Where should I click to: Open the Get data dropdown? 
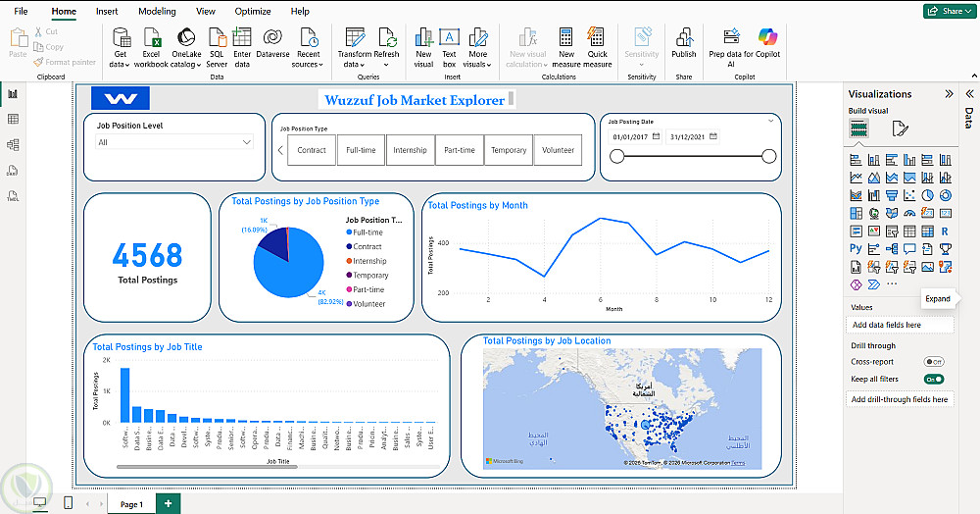[120, 47]
